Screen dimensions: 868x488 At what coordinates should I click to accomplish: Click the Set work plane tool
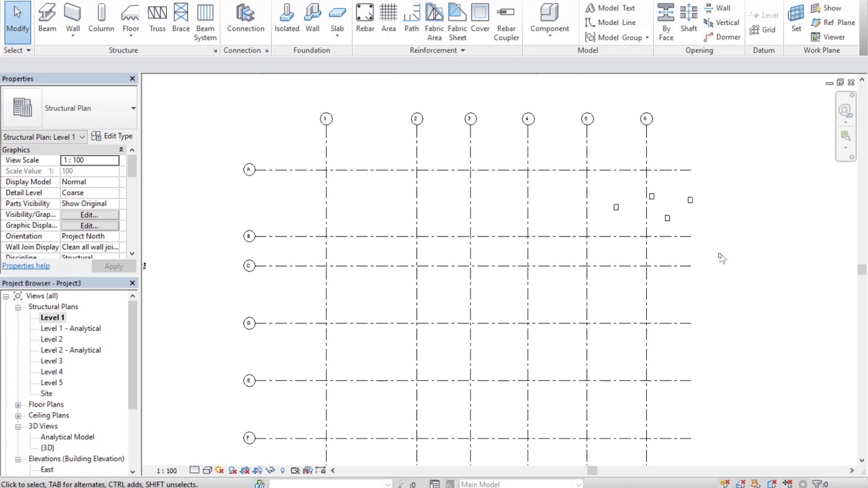click(x=796, y=18)
